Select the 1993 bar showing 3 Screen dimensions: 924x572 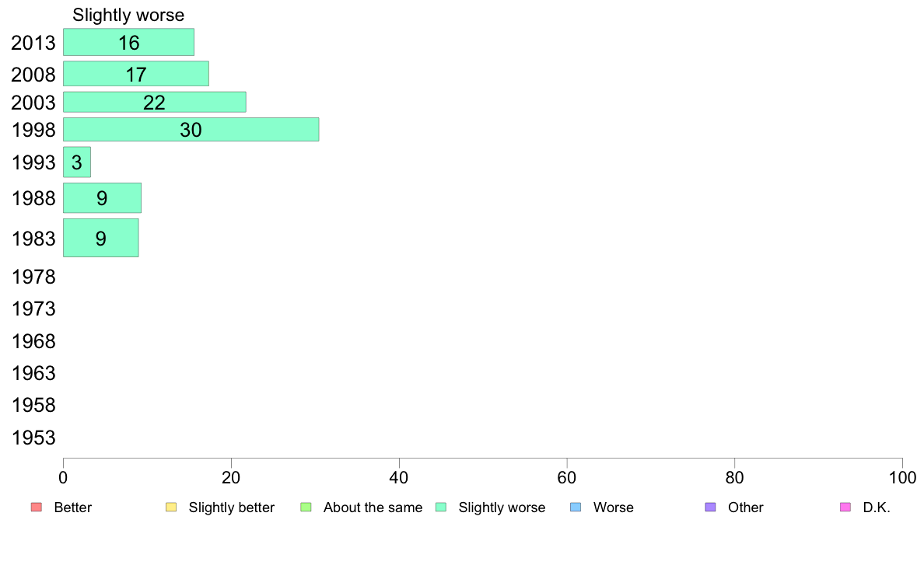(77, 162)
